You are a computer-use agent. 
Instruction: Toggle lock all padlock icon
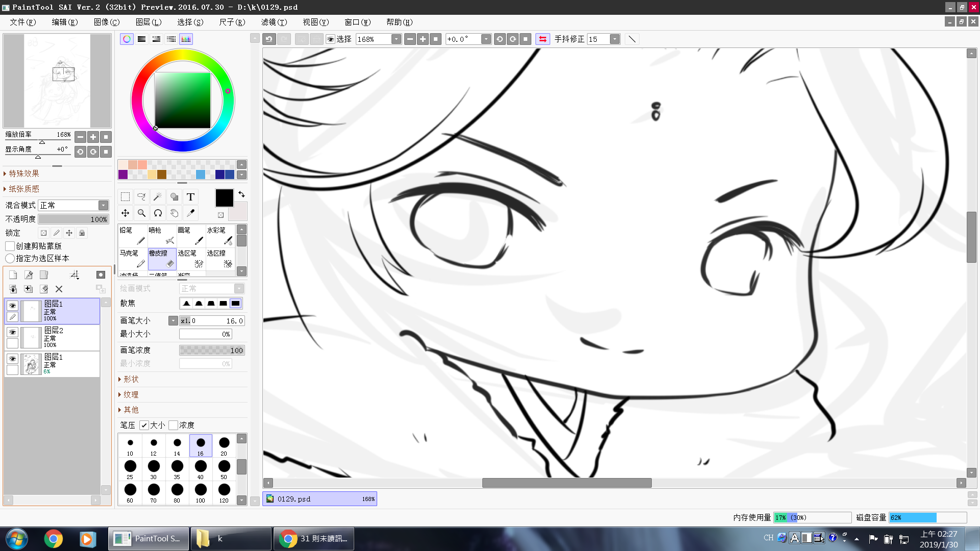pos(82,233)
